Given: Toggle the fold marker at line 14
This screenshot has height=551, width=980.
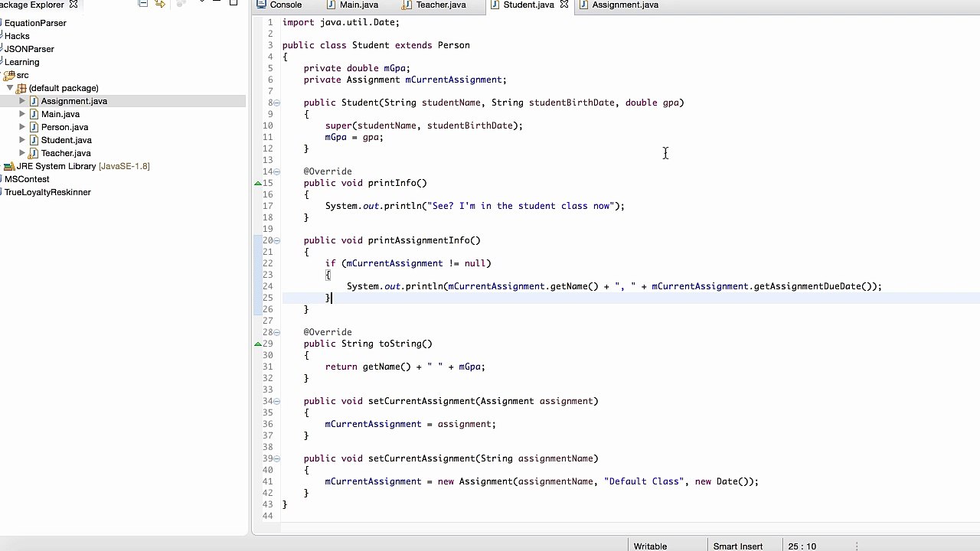Looking at the screenshot, I should tap(277, 171).
